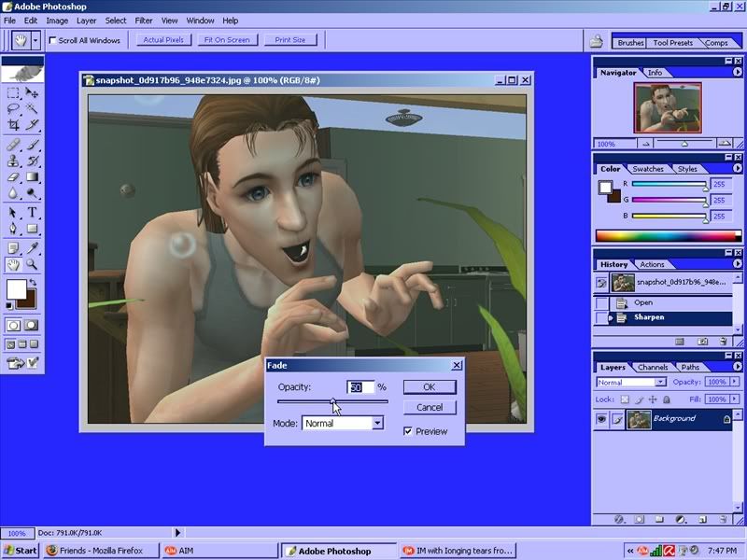Toggle Lock all button
The height and width of the screenshot is (560, 747).
click(667, 399)
